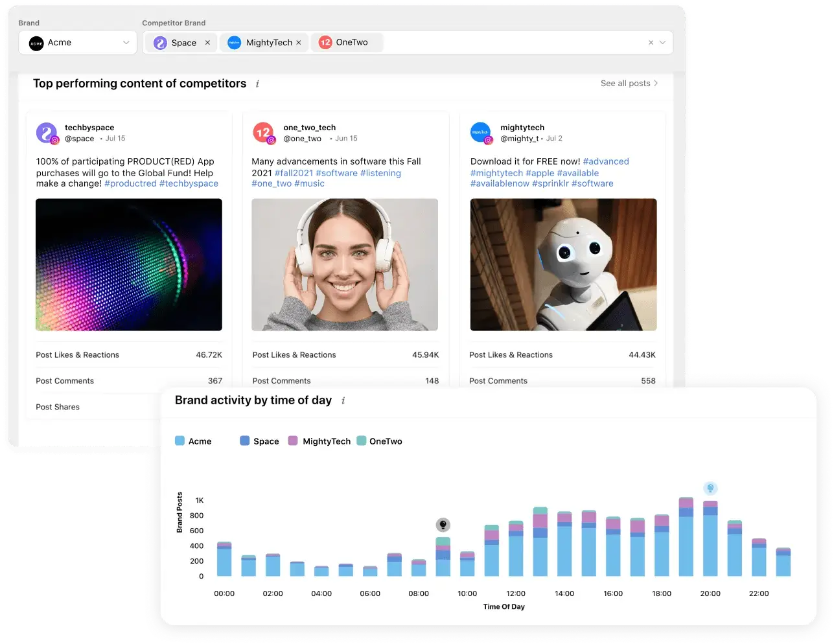Select the Brand field label

[29, 23]
